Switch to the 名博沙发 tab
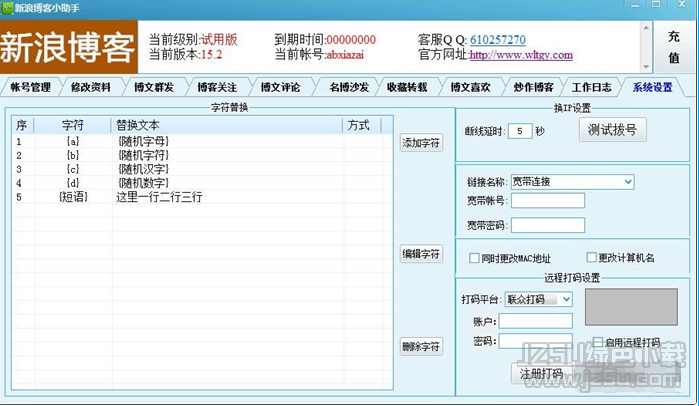Screen dimensions: 699x406 pyautogui.click(x=349, y=87)
